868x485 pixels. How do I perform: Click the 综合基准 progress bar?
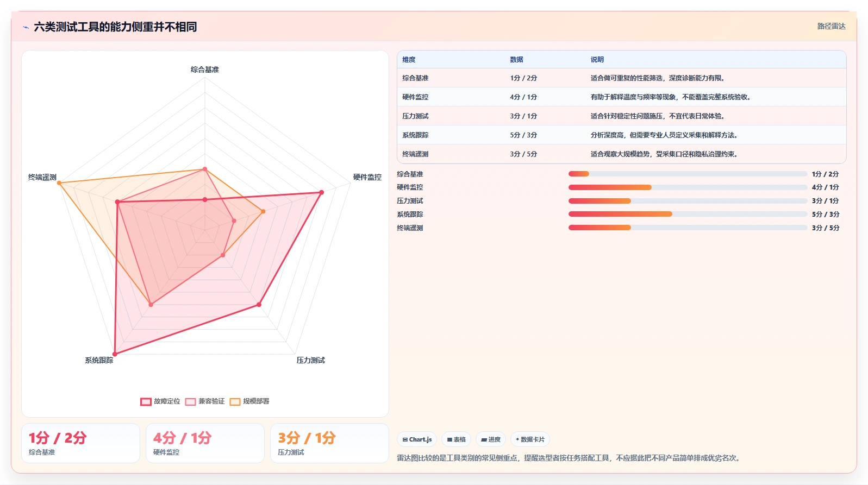click(x=688, y=174)
